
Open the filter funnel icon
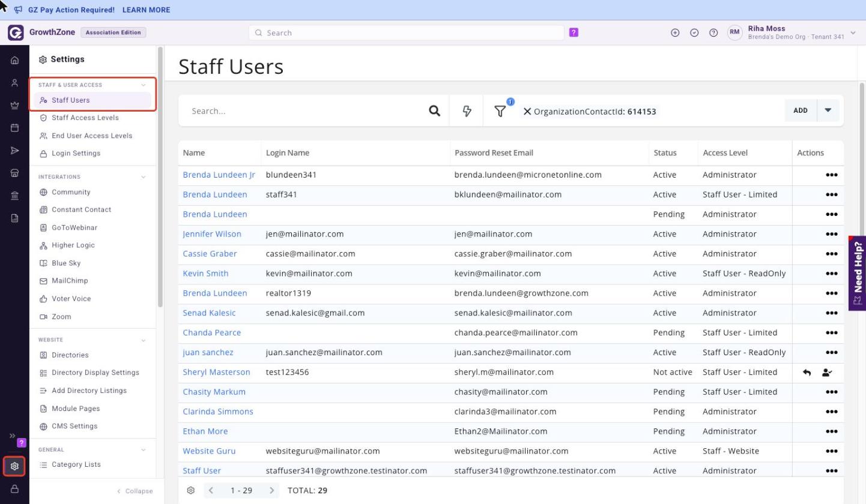[500, 111]
